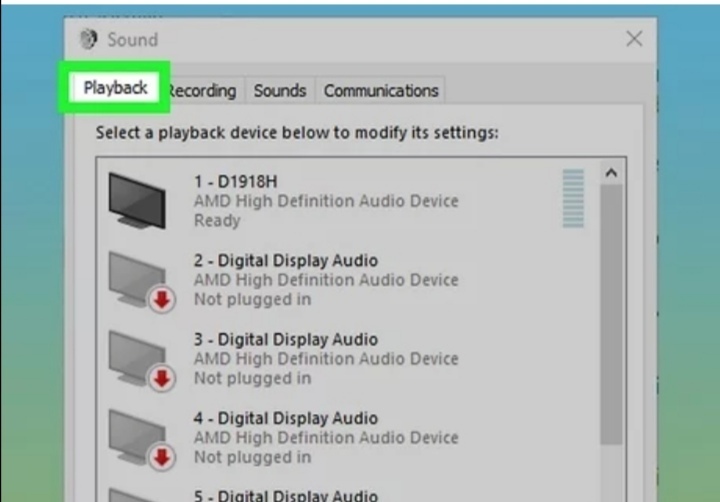Select the 3 - Digital Display Audio name
720x502 pixels.
286,339
